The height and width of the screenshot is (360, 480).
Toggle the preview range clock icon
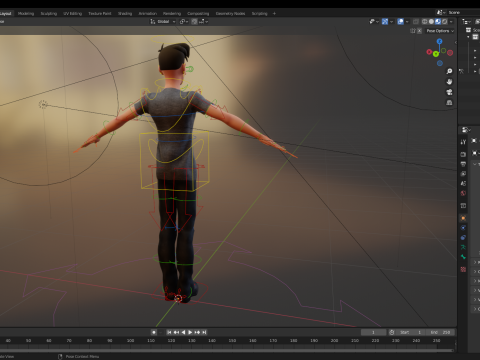tap(392, 332)
